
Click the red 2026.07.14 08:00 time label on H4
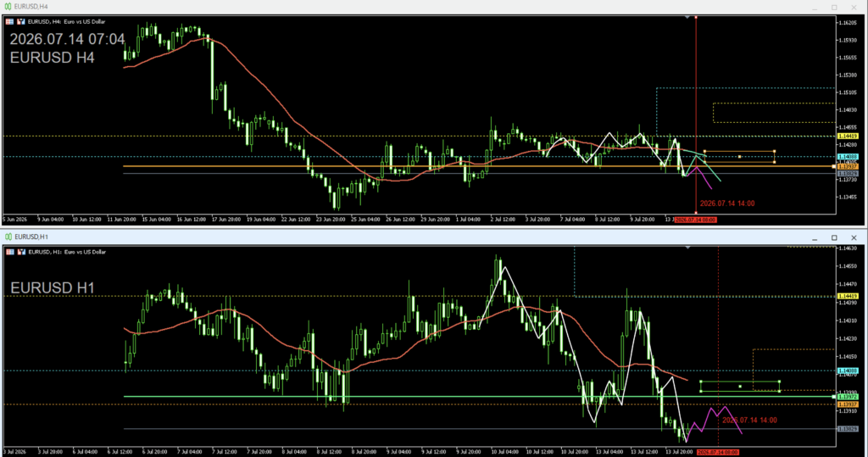[x=696, y=220]
